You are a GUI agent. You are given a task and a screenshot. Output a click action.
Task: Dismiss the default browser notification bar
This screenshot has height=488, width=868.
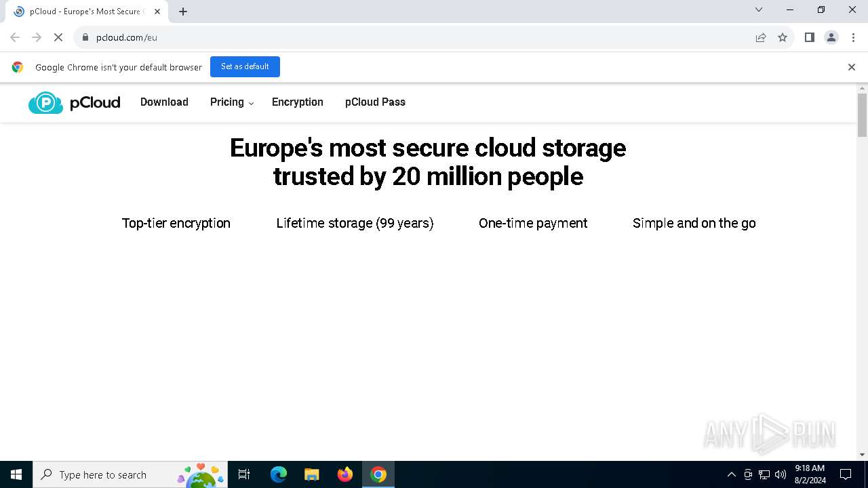click(x=852, y=67)
